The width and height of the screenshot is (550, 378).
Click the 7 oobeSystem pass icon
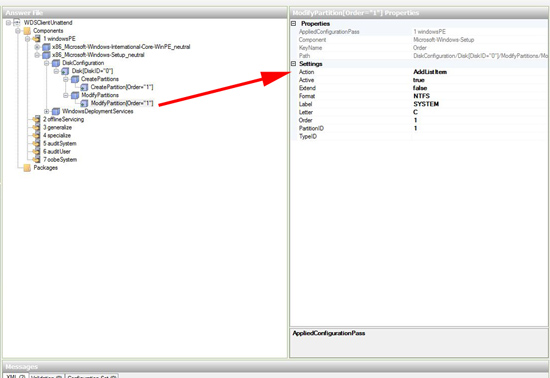pos(36,160)
